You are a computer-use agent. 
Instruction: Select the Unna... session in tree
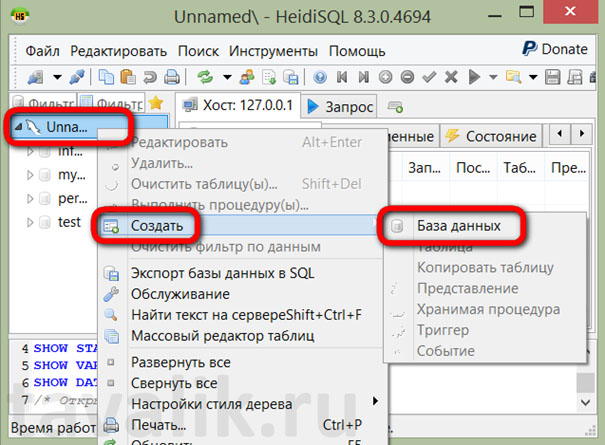[x=67, y=126]
